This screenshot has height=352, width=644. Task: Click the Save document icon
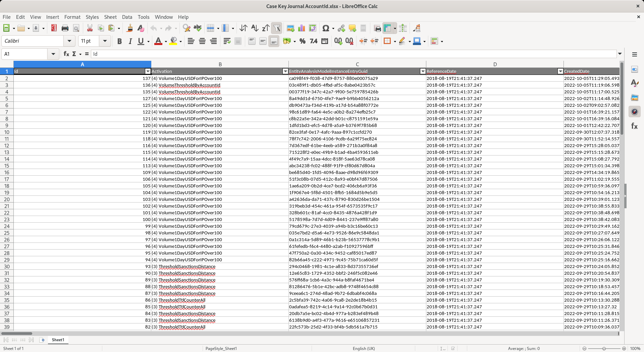(x=36, y=28)
